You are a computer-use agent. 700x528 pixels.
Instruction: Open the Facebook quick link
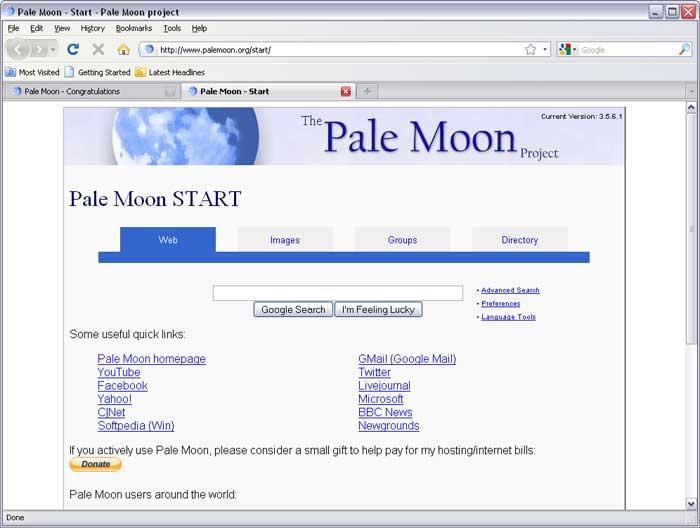pos(122,386)
